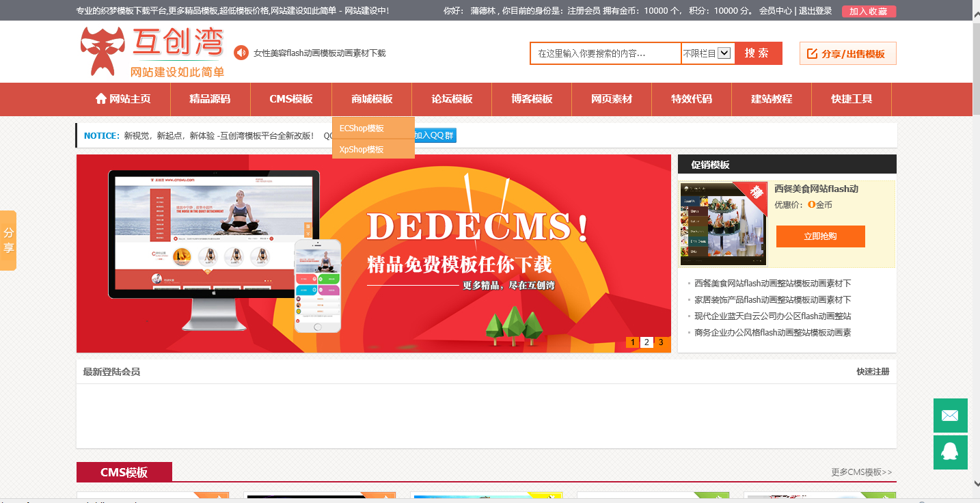Image resolution: width=980 pixels, height=503 pixels.
Task: Click the 搜索 search button
Action: point(759,53)
